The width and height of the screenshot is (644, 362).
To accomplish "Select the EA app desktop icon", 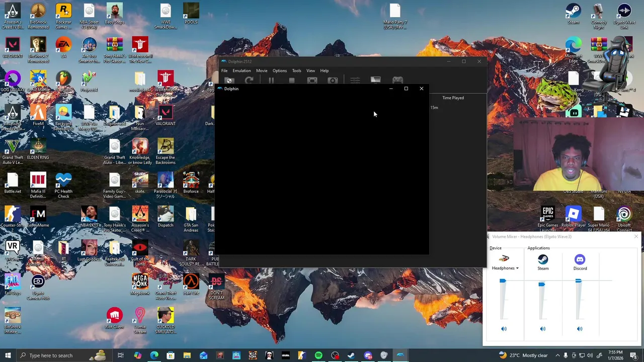I will (x=63, y=48).
